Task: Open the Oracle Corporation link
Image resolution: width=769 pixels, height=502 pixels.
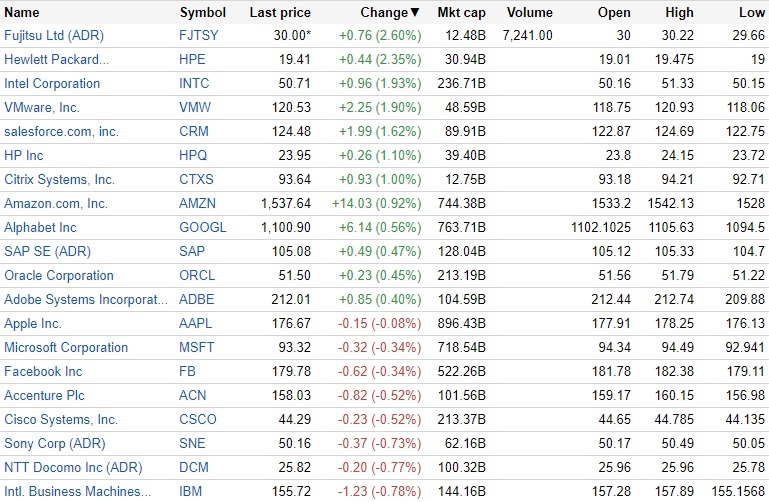Action: [x=59, y=276]
